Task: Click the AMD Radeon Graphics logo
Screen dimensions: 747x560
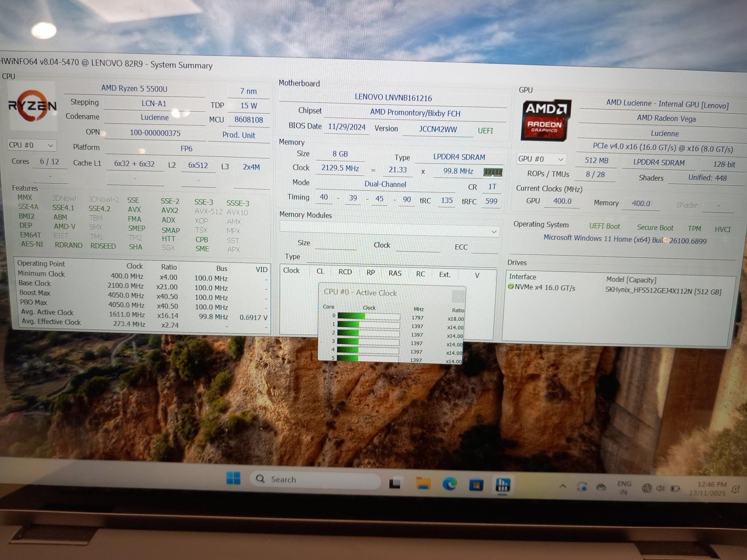Action: point(546,120)
